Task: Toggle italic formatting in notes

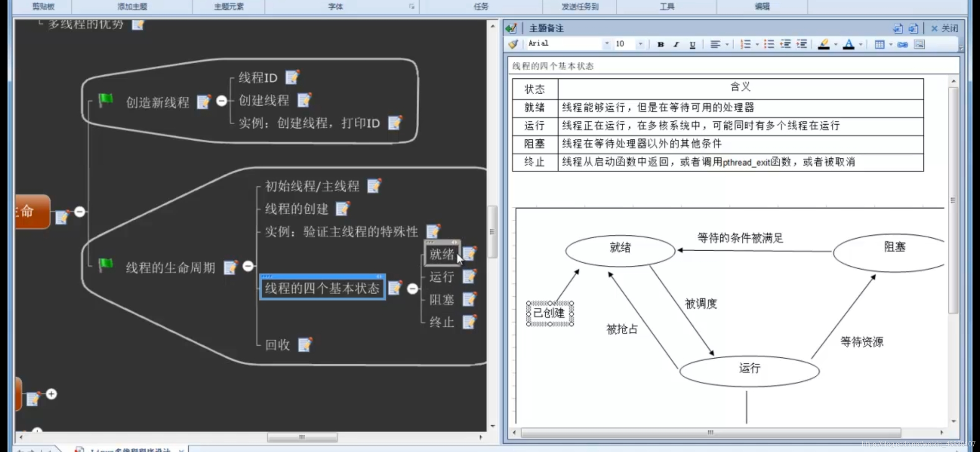Action: [676, 44]
